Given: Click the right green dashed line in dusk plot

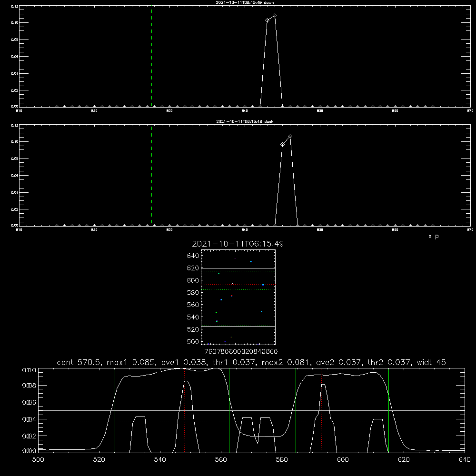Looking at the screenshot, I should coord(263,175).
